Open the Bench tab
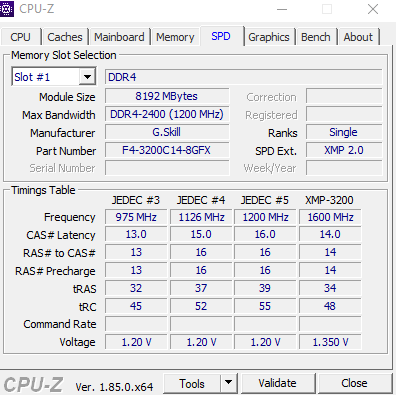 [x=316, y=37]
